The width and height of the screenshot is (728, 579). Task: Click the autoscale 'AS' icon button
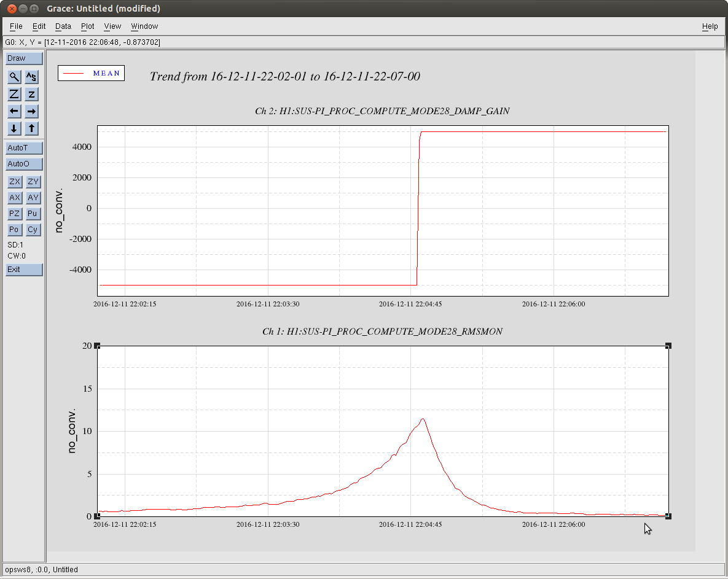click(31, 77)
